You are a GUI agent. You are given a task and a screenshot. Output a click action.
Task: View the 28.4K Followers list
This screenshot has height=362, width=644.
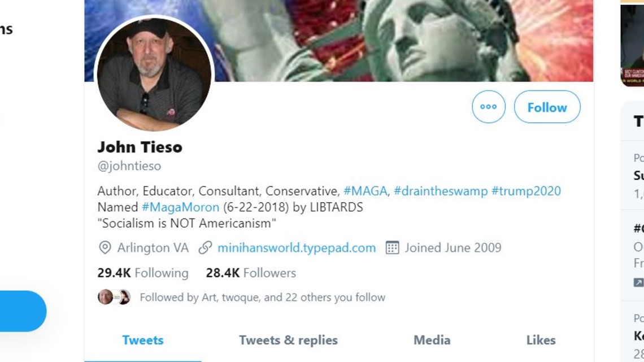point(251,273)
